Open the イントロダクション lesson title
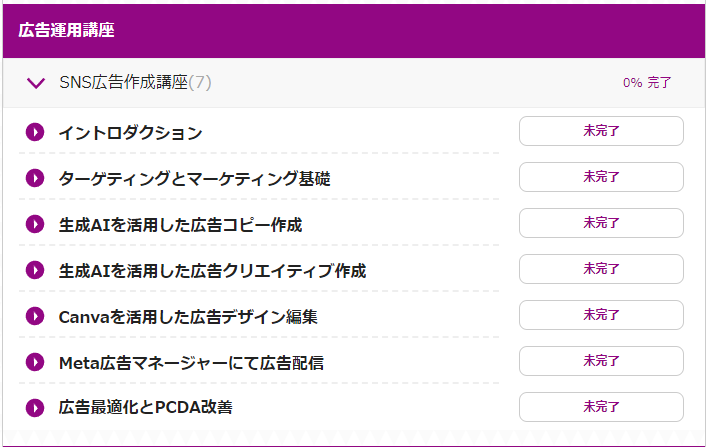The height and width of the screenshot is (447, 706). 131,133
